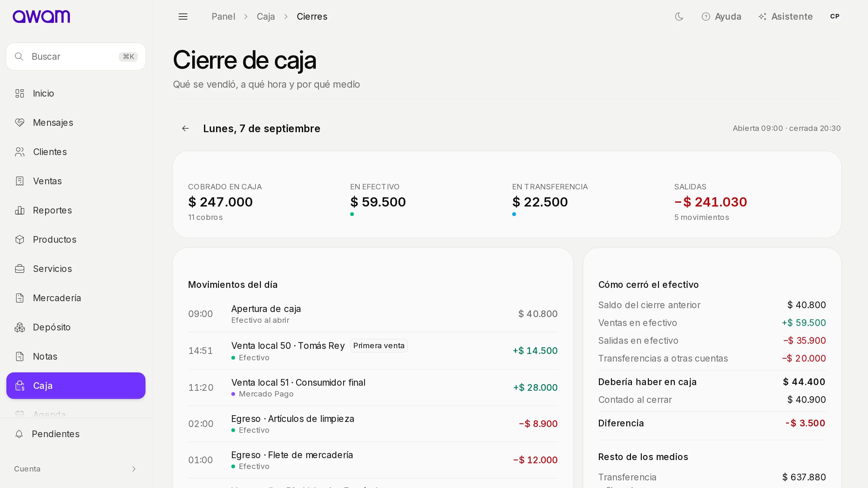
Task: Open Ventas in sidebar
Action: 76,181
